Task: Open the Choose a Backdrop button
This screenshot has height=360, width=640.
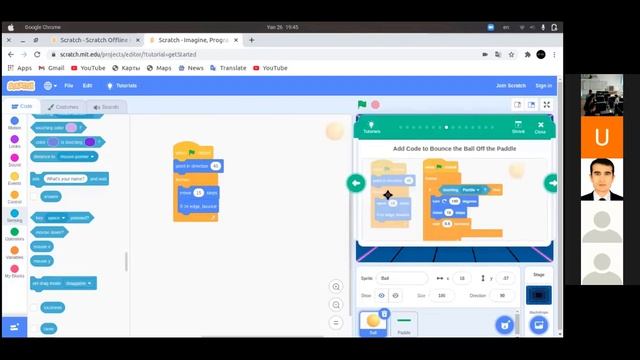Action: tap(539, 325)
